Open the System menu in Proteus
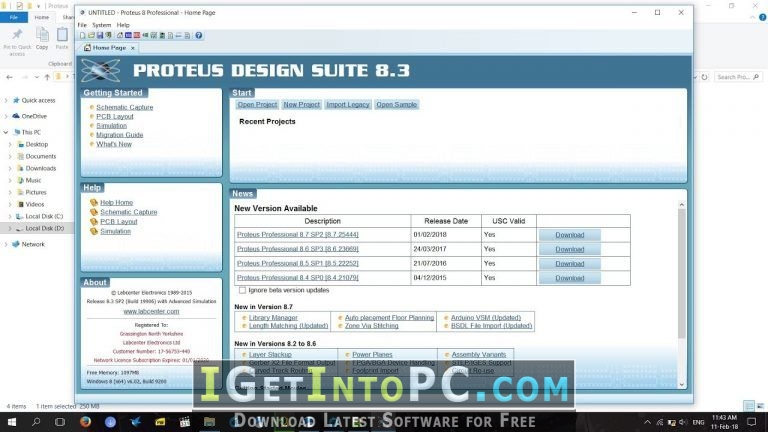The height and width of the screenshot is (432, 768). tap(101, 24)
